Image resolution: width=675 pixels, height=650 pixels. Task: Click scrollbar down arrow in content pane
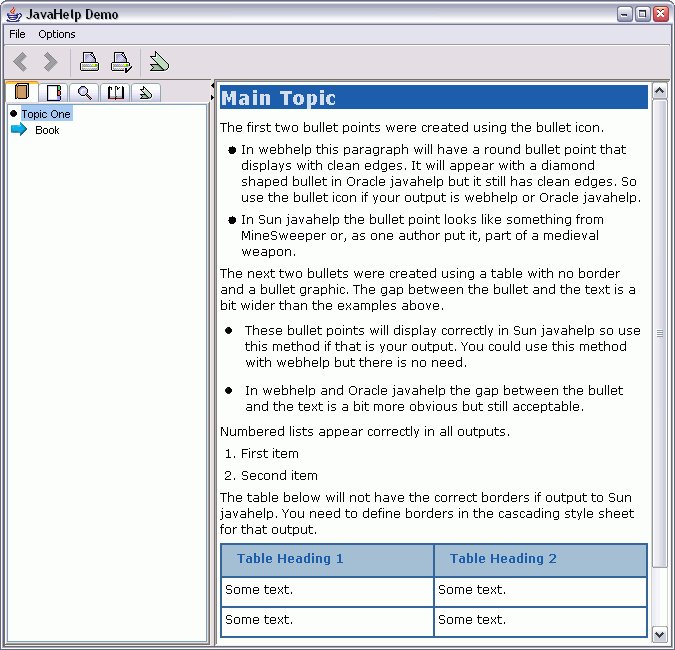(x=660, y=634)
